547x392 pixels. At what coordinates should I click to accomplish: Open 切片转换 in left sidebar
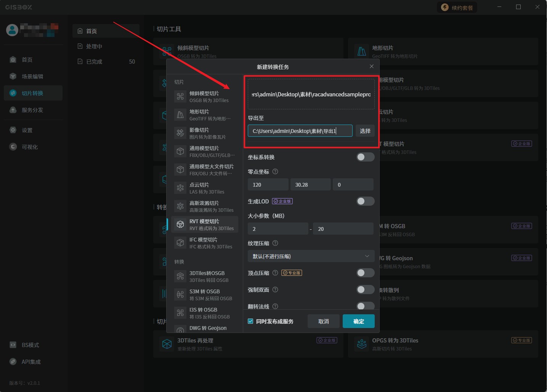point(33,93)
